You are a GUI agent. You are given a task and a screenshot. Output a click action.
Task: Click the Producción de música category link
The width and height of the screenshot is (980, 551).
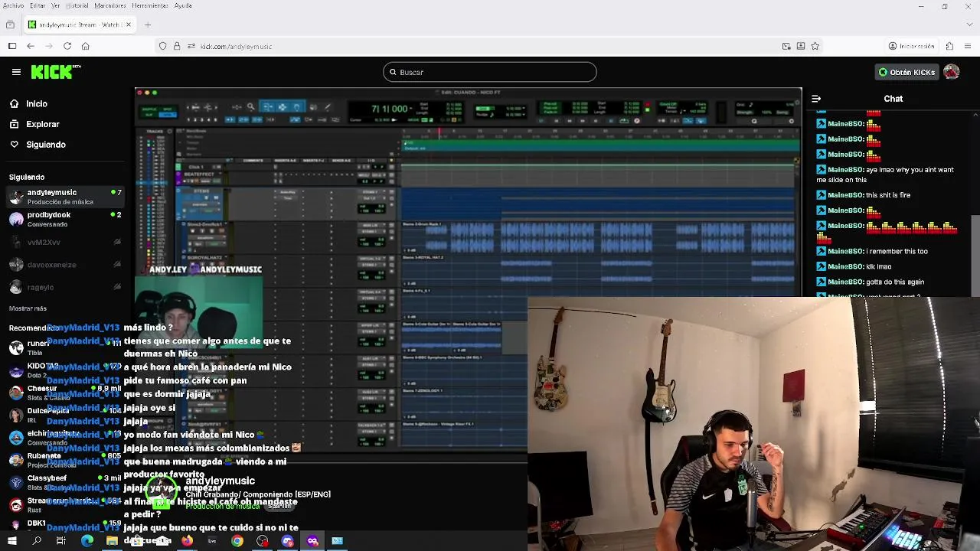223,507
